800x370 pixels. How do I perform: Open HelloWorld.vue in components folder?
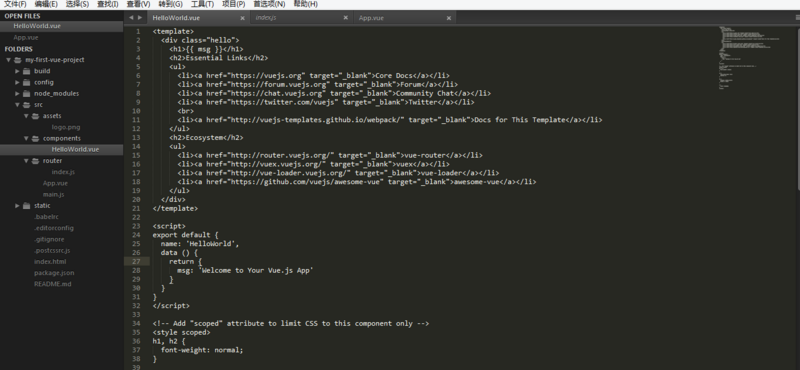[76, 150]
